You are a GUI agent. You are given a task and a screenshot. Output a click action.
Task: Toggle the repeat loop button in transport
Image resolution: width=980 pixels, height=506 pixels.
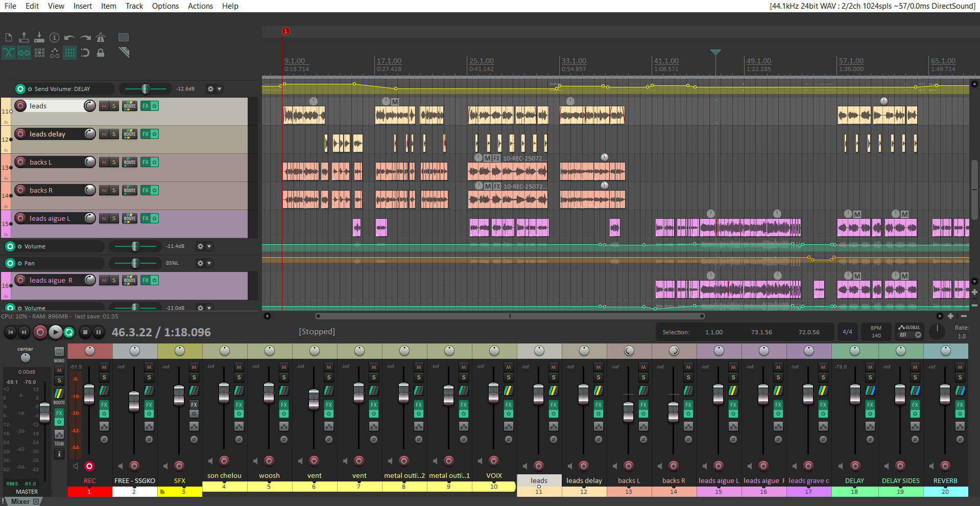(x=69, y=332)
